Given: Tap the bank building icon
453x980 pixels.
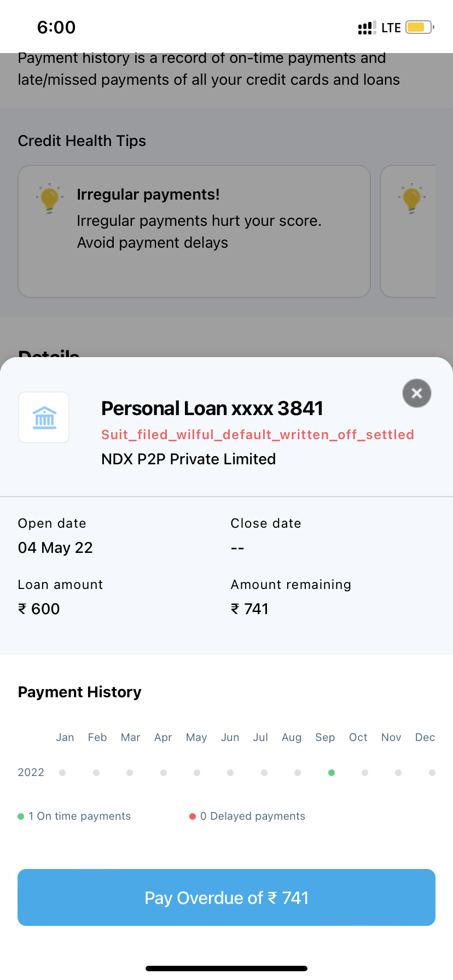Looking at the screenshot, I should [44, 417].
